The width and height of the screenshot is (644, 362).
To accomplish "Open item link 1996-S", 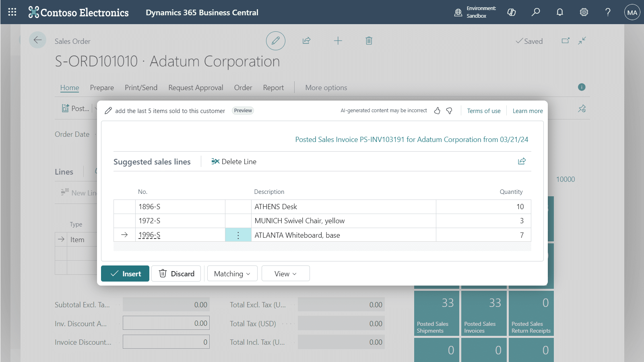I will (x=149, y=235).
